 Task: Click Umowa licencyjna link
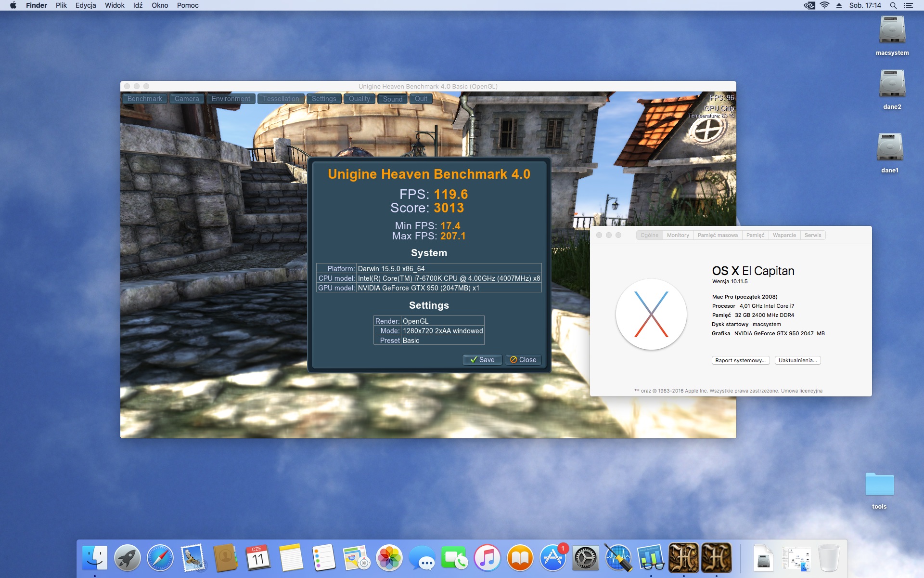point(802,391)
